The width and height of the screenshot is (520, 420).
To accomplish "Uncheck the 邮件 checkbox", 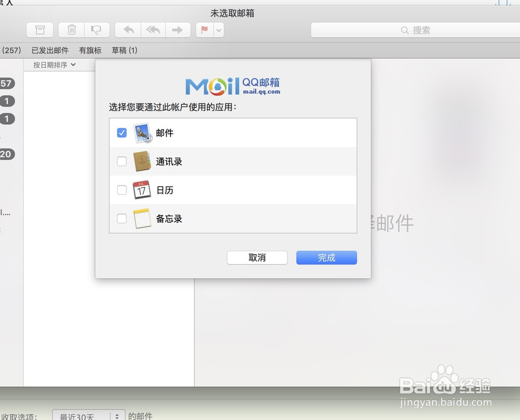I will (122, 133).
